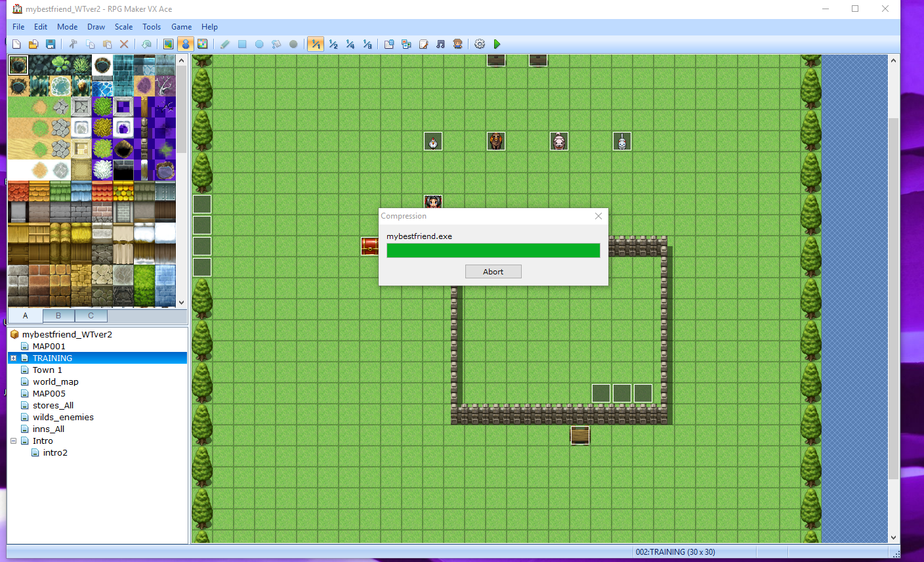Screen dimensions: 924x562
Task: Open the Help menu
Action: [209, 27]
